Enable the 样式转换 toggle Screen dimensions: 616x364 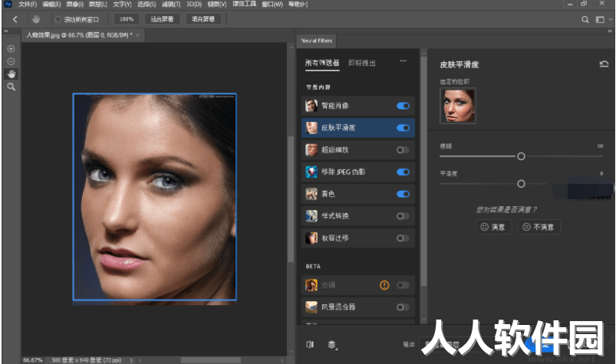click(x=403, y=216)
